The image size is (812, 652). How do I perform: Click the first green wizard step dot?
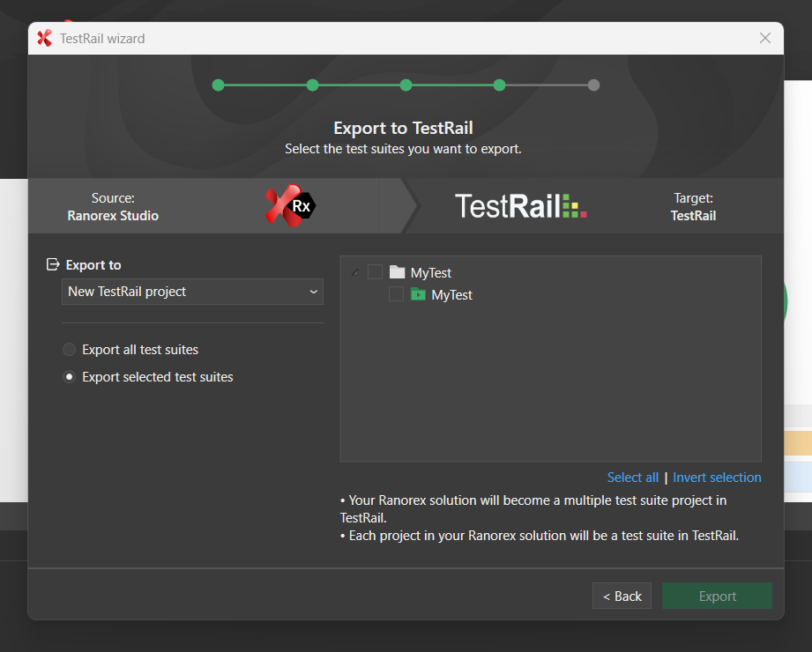[219, 85]
